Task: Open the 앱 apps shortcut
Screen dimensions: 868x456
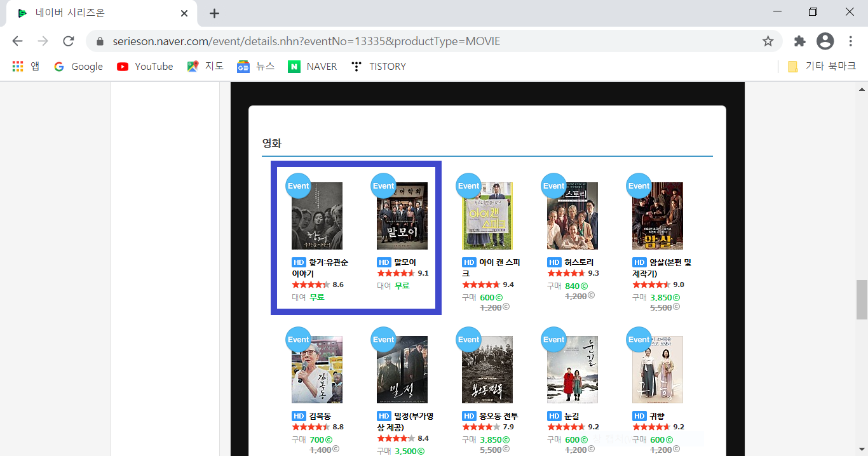Action: click(x=25, y=66)
